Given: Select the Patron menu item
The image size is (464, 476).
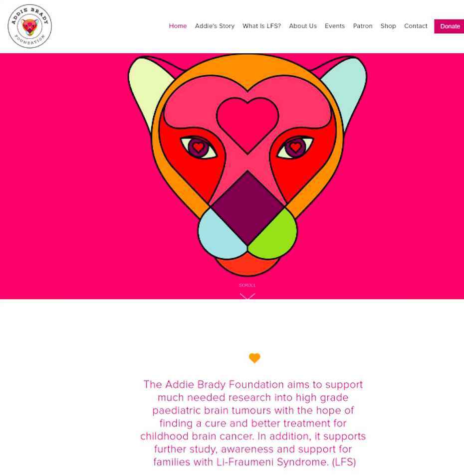Looking at the screenshot, I should coord(363,26).
